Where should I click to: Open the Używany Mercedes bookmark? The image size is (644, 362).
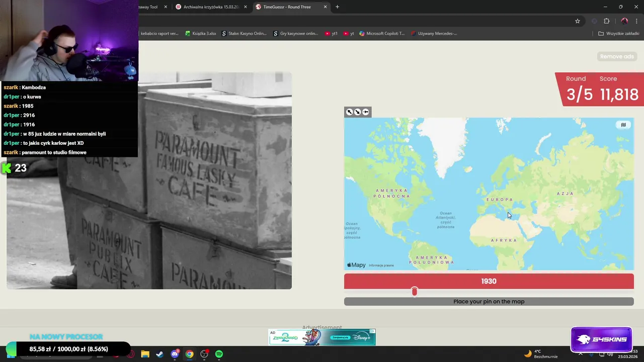pyautogui.click(x=434, y=34)
